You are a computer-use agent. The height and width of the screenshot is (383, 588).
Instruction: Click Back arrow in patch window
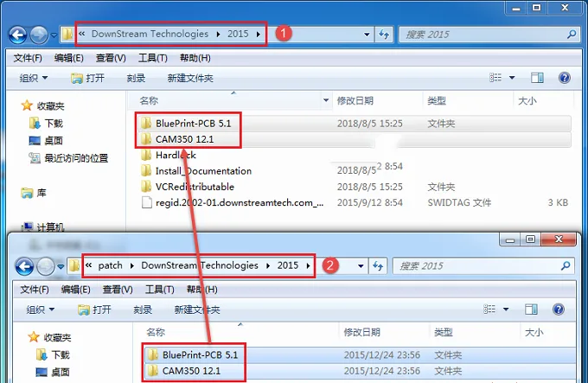click(24, 267)
